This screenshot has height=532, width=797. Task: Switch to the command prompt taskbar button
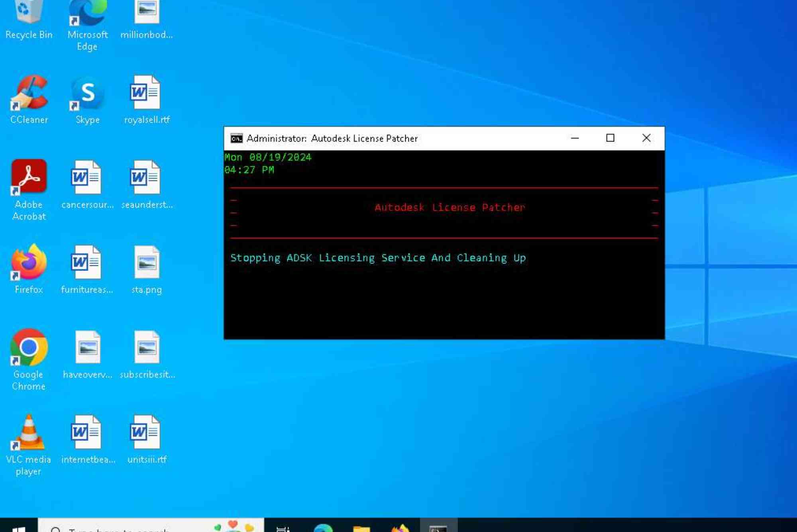438,526
